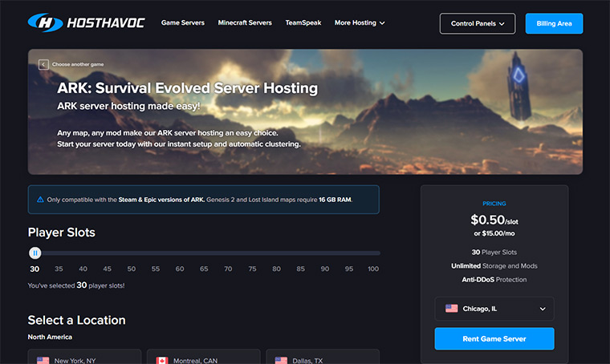Click the Select a Location heading
This screenshot has height=364, width=610.
tap(76, 320)
